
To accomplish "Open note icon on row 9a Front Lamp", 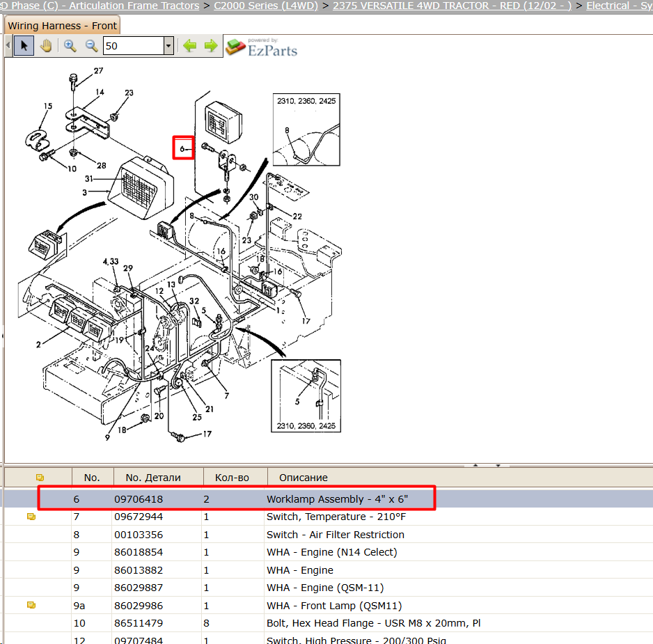I will [x=31, y=605].
